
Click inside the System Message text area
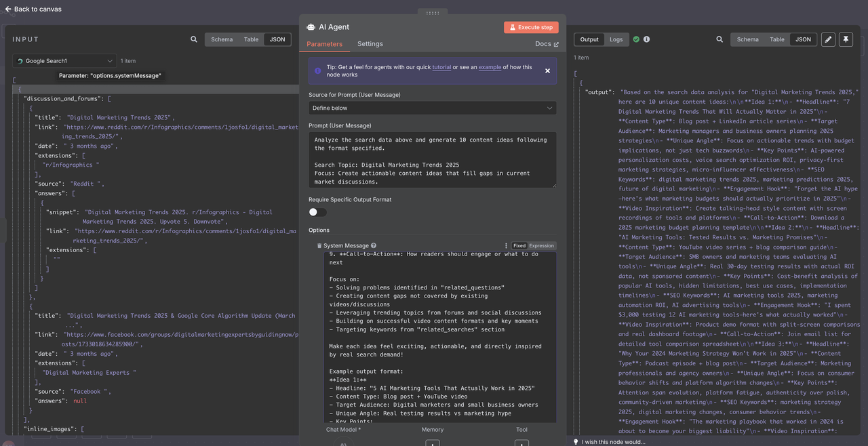tap(440, 338)
